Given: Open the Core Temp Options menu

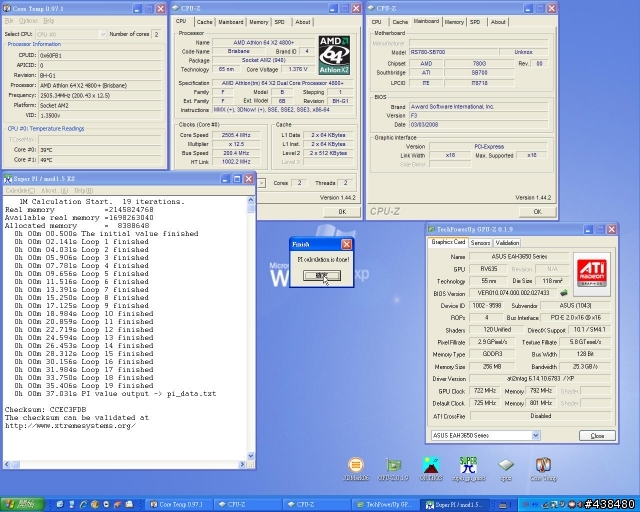Looking at the screenshot, I should (x=28, y=20).
